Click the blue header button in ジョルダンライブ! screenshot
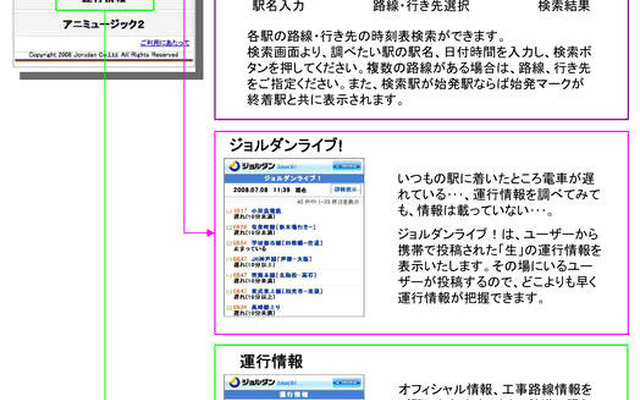Viewport: 640px width, 400px height. coord(347,166)
